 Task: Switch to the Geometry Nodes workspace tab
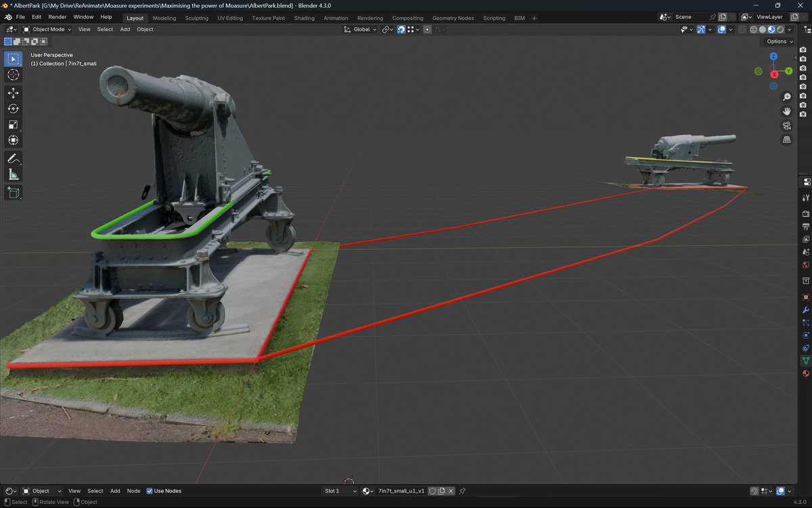(x=453, y=18)
